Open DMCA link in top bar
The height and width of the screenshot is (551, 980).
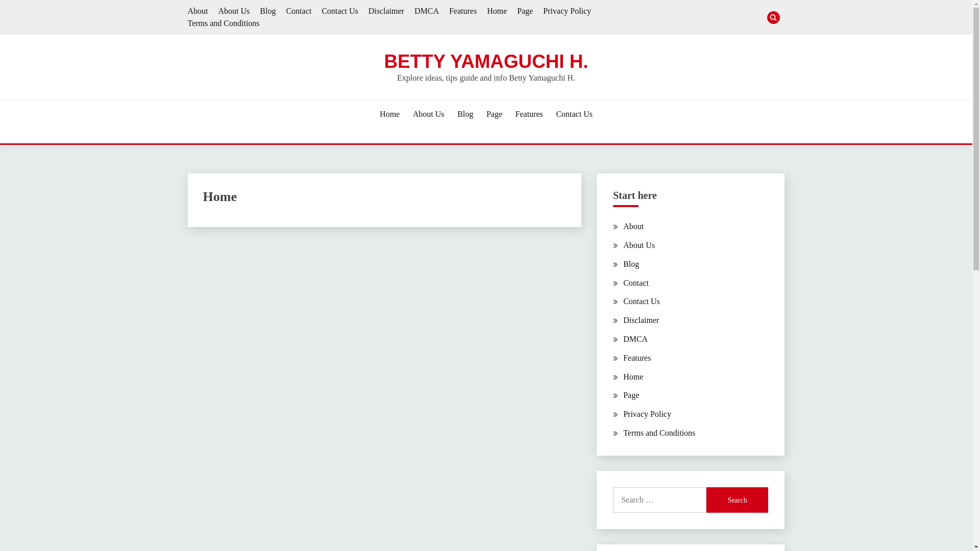(427, 11)
